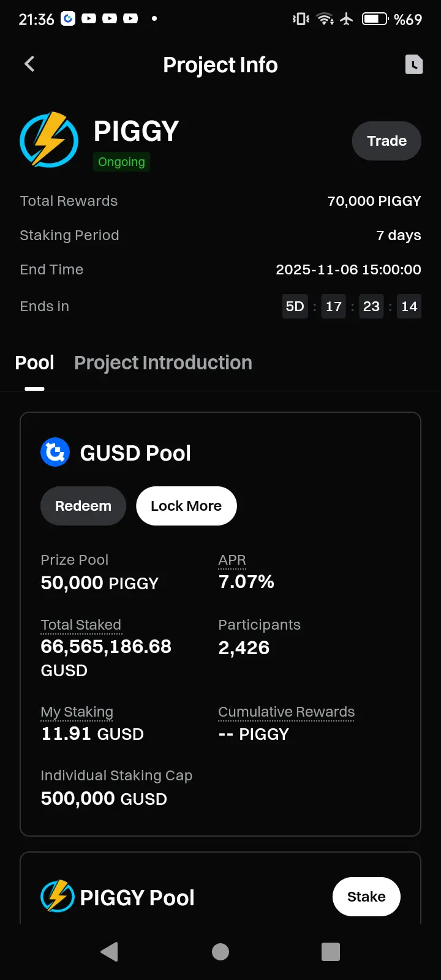Tap the Cumulative Rewards underlined label
Viewport: 441px width, 980px height.
pos(287,712)
